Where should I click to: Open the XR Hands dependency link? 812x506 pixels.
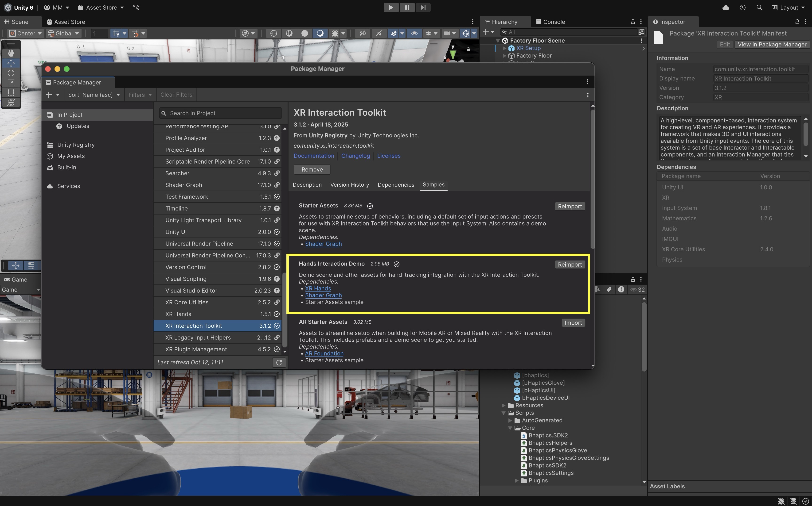pyautogui.click(x=318, y=288)
